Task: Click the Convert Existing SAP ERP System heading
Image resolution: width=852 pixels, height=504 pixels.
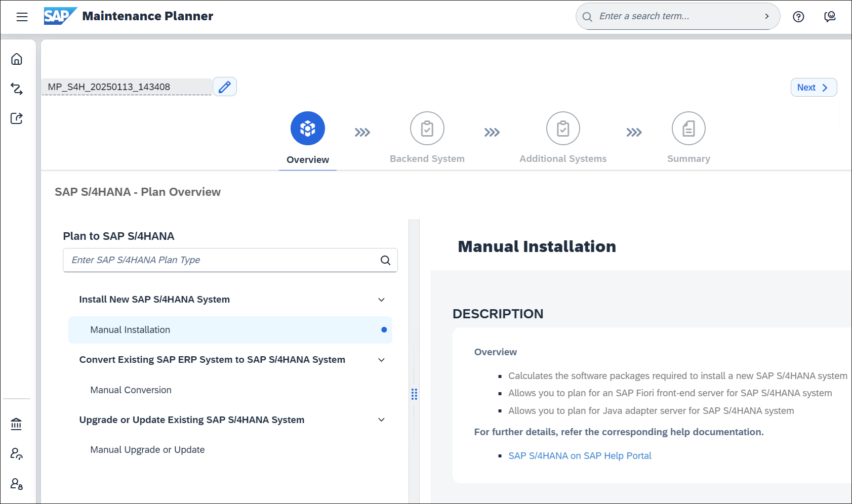Action: point(212,360)
